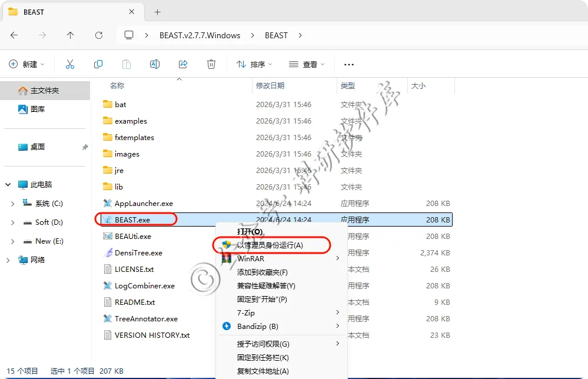Unpin 桌面 using the pin icon
Screen dimensions: 588x379
click(85, 147)
